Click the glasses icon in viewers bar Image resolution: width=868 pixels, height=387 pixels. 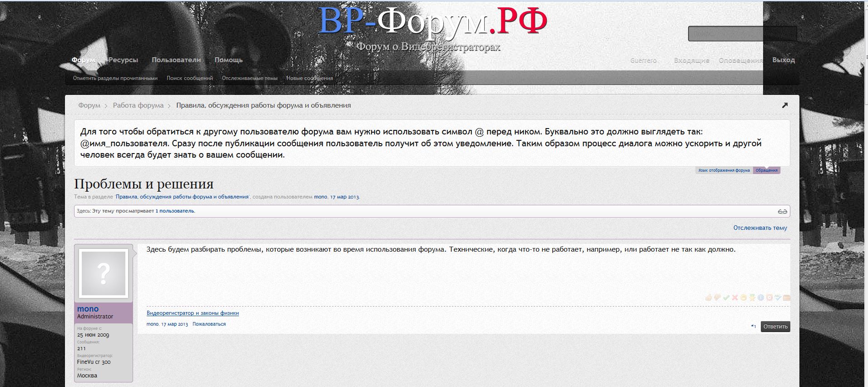coord(782,211)
